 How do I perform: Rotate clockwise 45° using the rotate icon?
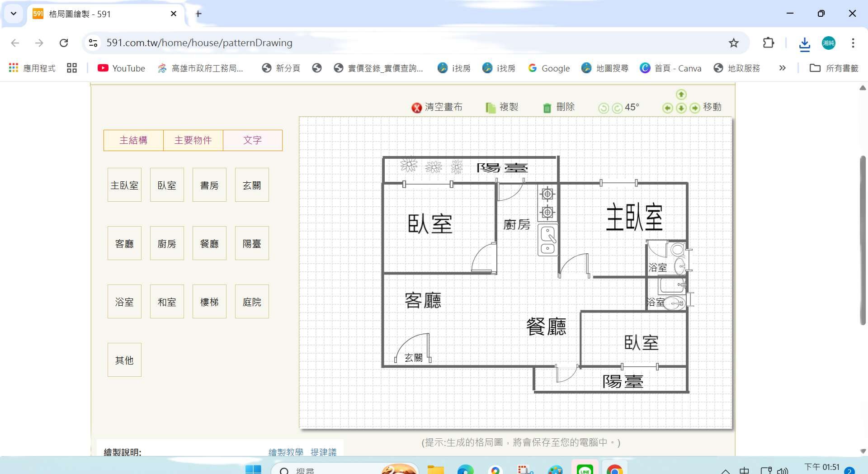pyautogui.click(x=617, y=108)
